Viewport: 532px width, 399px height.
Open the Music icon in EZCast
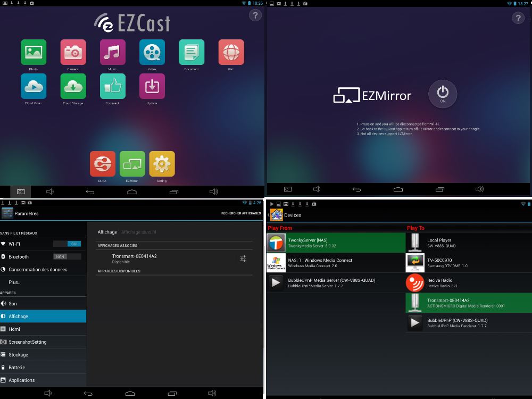(x=113, y=52)
